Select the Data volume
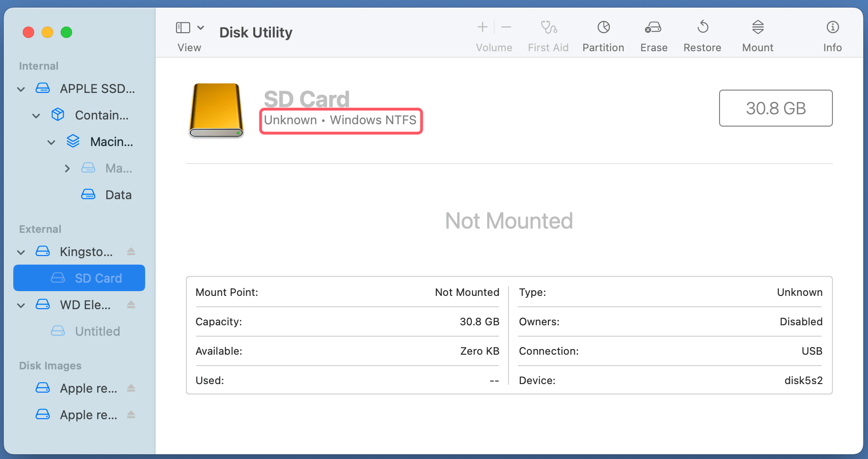 118,194
